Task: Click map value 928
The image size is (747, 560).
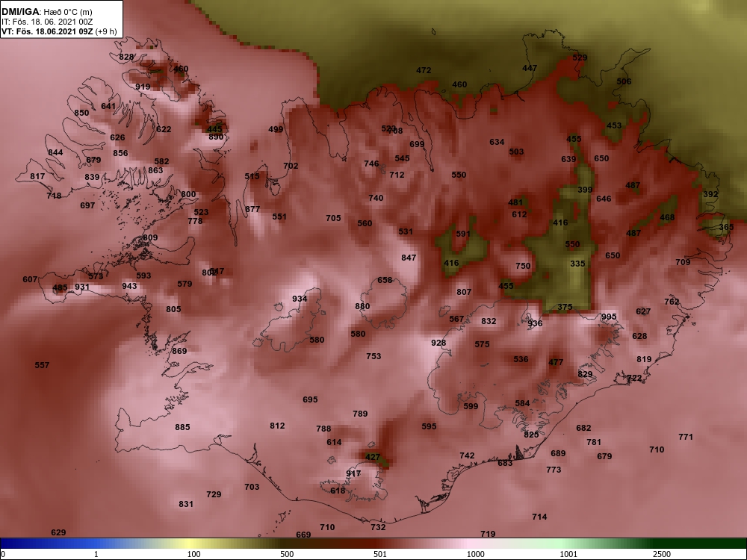Action: click(x=438, y=343)
